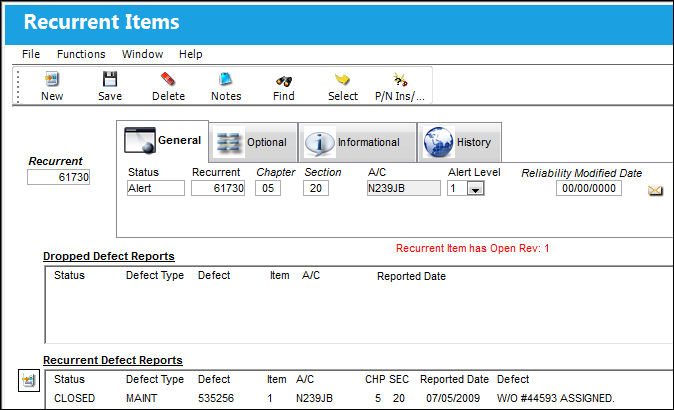Viewport: 674px width, 410px height.
Task: Click the Section field showing 20
Action: pos(316,188)
